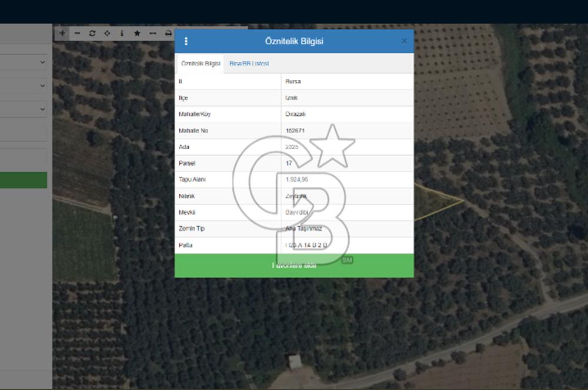Click the 'Bursa' province value
Screen dimensions: 588x390
point(293,82)
